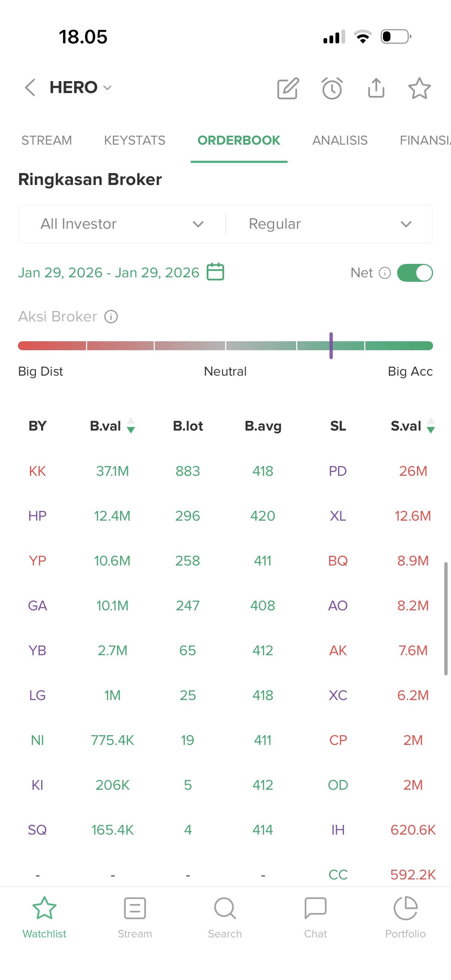Switch to the ANALISIS tab
The height and width of the screenshot is (980, 451).
340,141
